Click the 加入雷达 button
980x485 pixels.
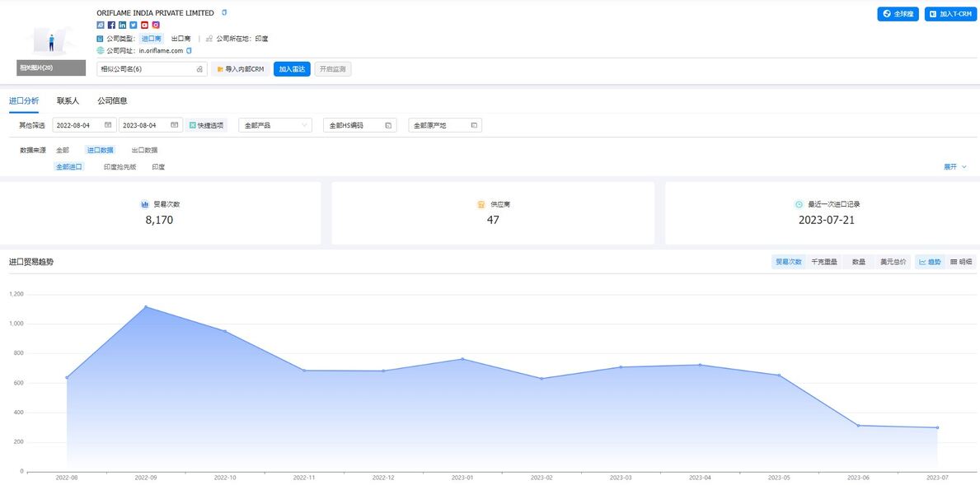(292, 69)
